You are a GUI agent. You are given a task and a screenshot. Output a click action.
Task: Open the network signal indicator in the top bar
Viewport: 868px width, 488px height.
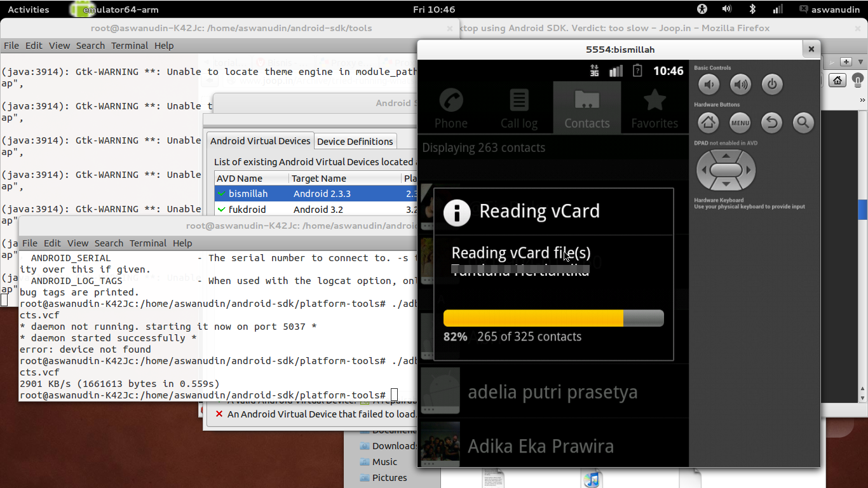pyautogui.click(x=778, y=9)
